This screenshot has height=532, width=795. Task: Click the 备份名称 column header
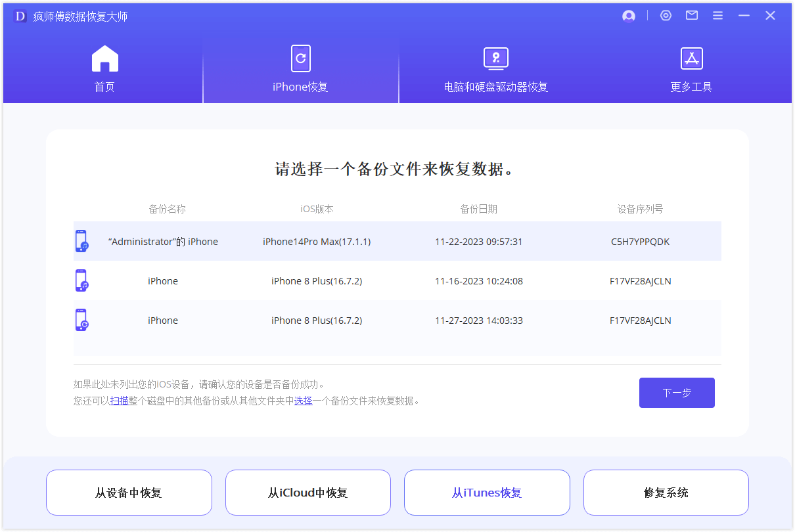(x=168, y=209)
